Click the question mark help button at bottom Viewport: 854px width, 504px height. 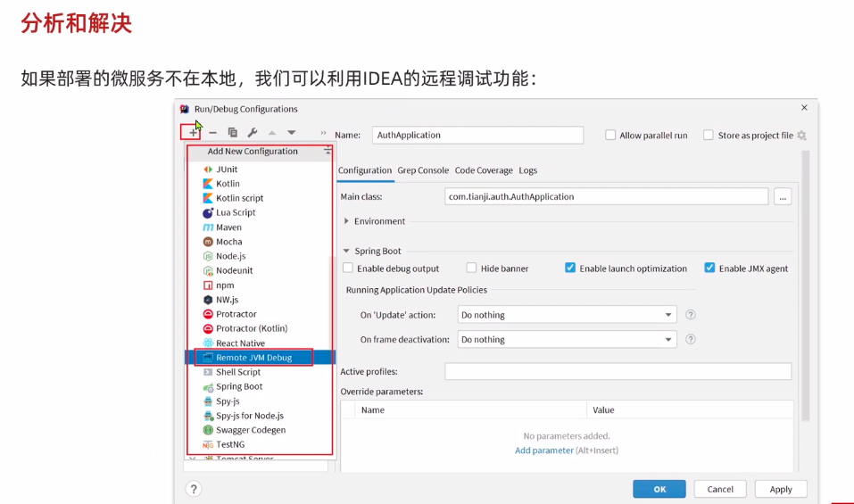pos(194,489)
